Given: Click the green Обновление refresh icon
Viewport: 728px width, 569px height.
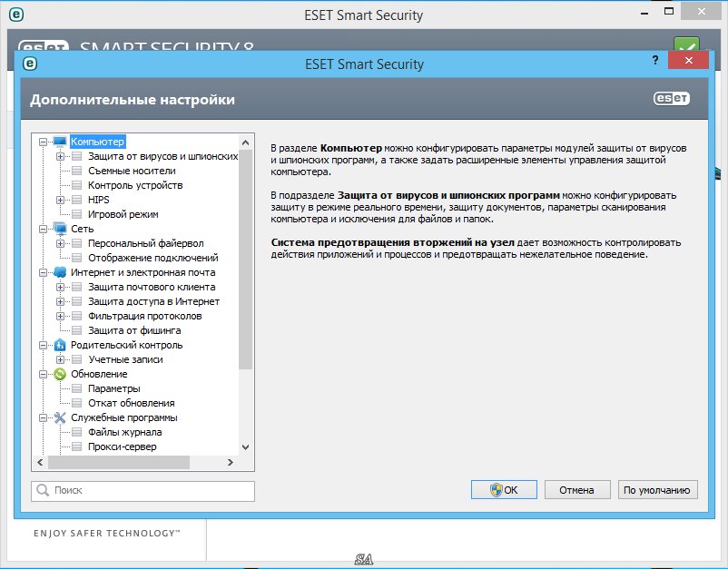Looking at the screenshot, I should (x=60, y=374).
